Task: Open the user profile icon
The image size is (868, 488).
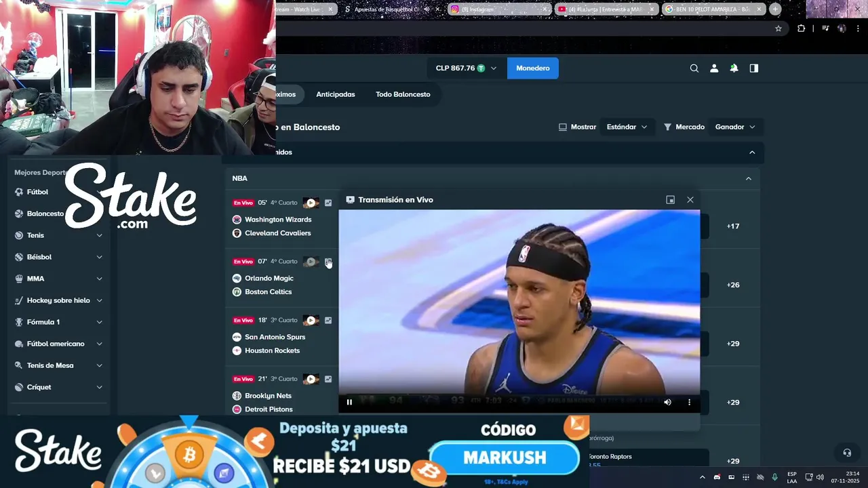Action: coord(714,68)
